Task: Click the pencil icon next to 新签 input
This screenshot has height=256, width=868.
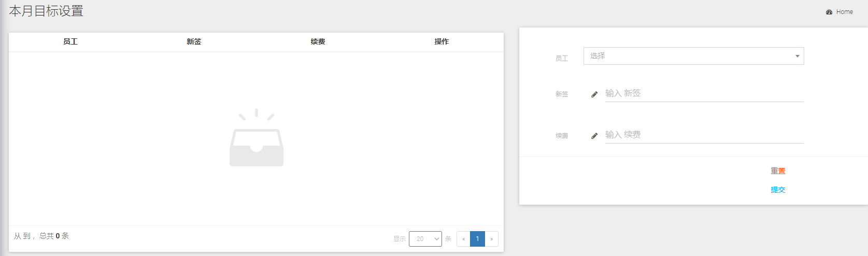Action: [594, 94]
